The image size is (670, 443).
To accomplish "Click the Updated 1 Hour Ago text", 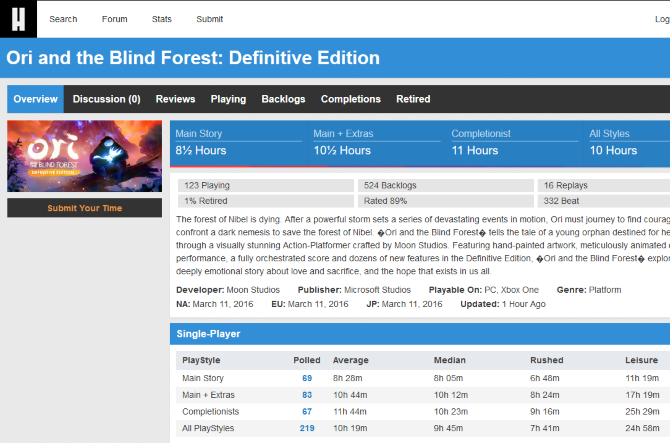I will pos(503,304).
